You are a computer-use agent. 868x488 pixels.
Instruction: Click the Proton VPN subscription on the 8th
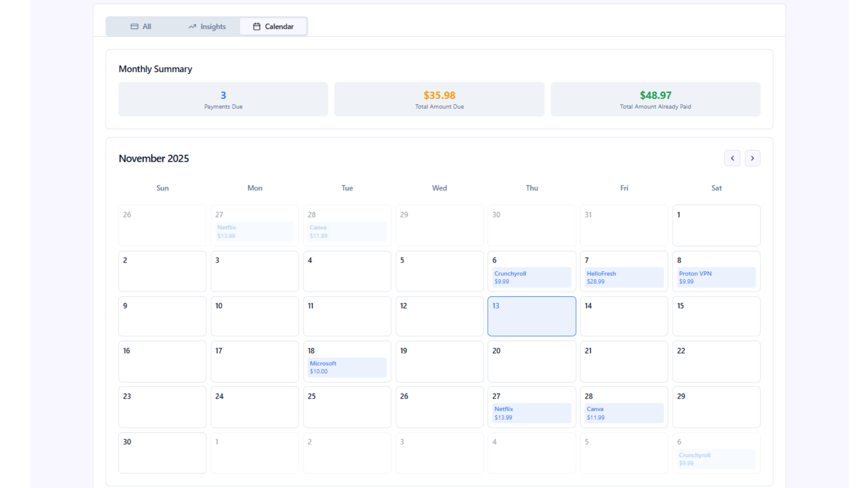(716, 277)
